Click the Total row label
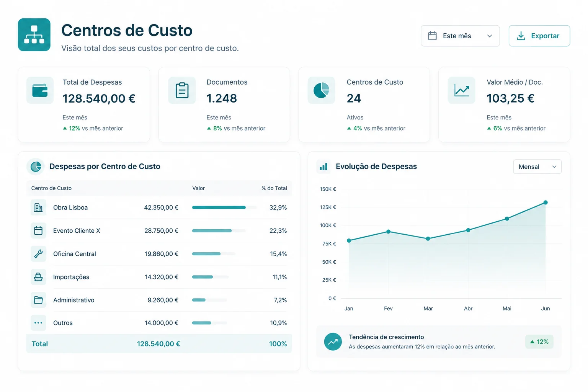 (40, 344)
